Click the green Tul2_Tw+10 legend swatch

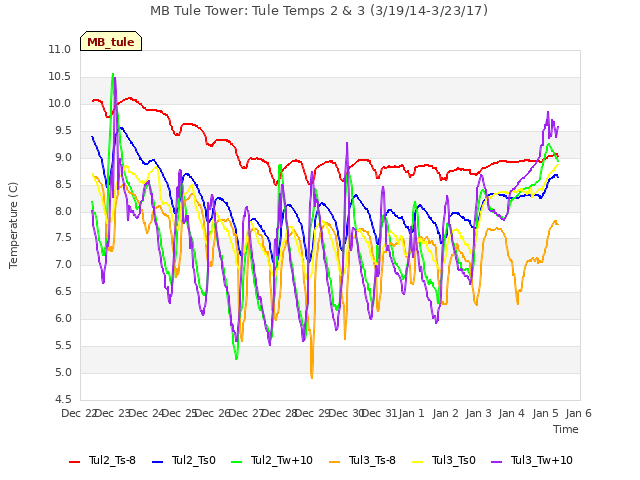(236, 461)
